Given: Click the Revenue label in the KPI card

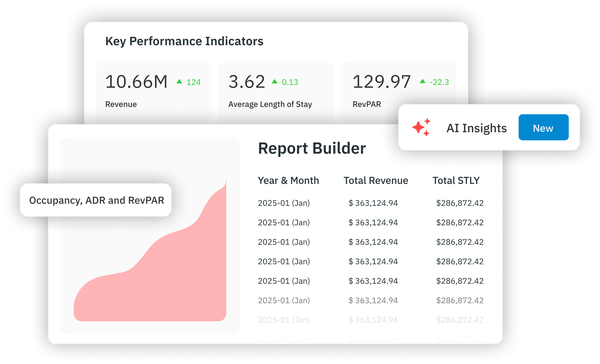Looking at the screenshot, I should coord(121,104).
